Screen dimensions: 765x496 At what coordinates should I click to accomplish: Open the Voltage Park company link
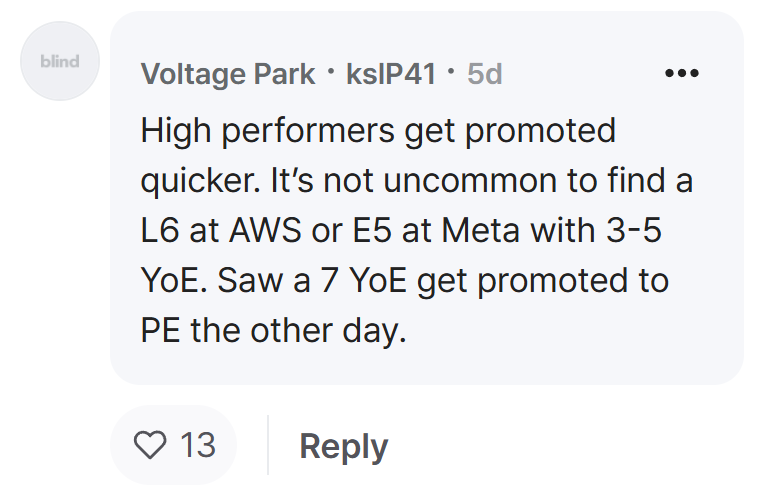click(x=228, y=74)
